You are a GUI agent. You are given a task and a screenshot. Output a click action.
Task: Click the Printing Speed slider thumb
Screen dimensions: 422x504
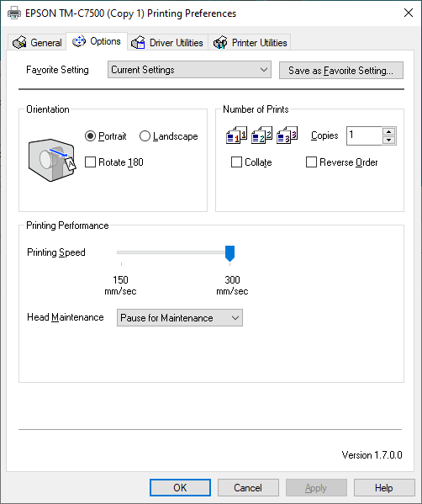pyautogui.click(x=230, y=253)
